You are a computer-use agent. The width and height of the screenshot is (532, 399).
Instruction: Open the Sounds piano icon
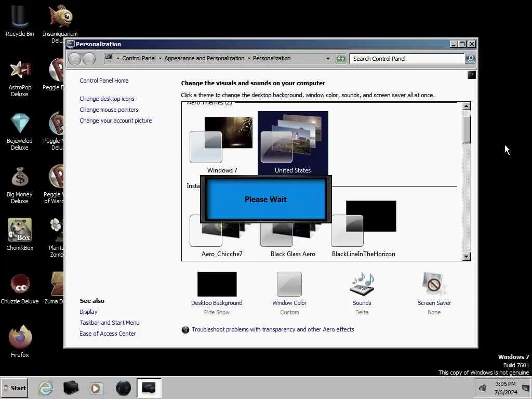pos(362,284)
